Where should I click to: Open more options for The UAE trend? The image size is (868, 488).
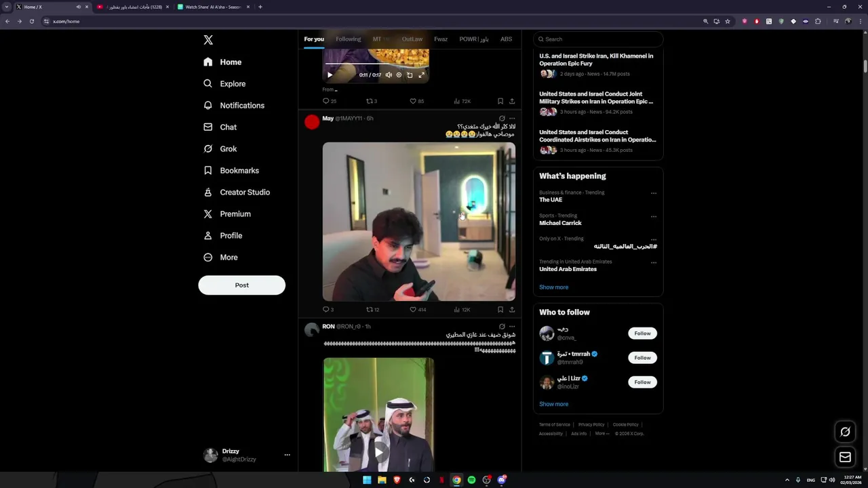(x=654, y=193)
